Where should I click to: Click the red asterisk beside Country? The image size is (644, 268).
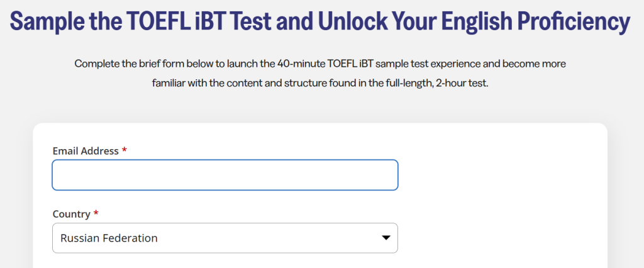point(96,214)
